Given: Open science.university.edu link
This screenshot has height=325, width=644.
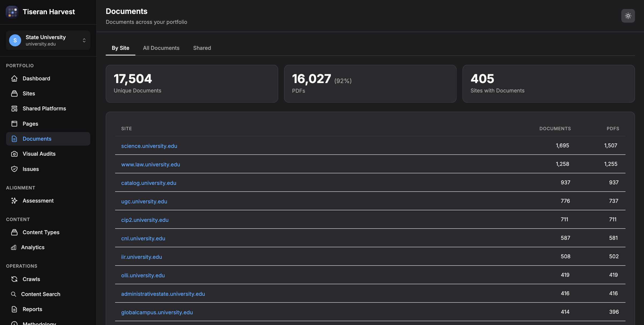Looking at the screenshot, I should point(149,146).
